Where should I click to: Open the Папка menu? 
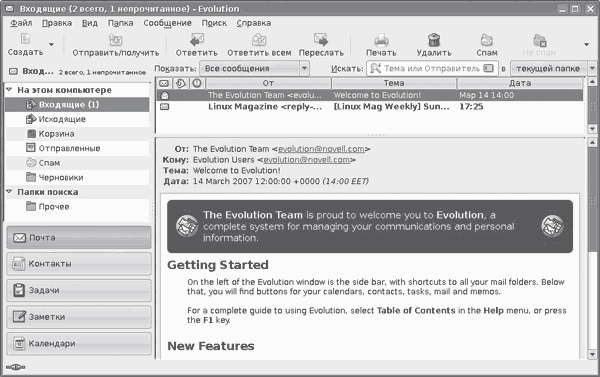[x=121, y=23]
